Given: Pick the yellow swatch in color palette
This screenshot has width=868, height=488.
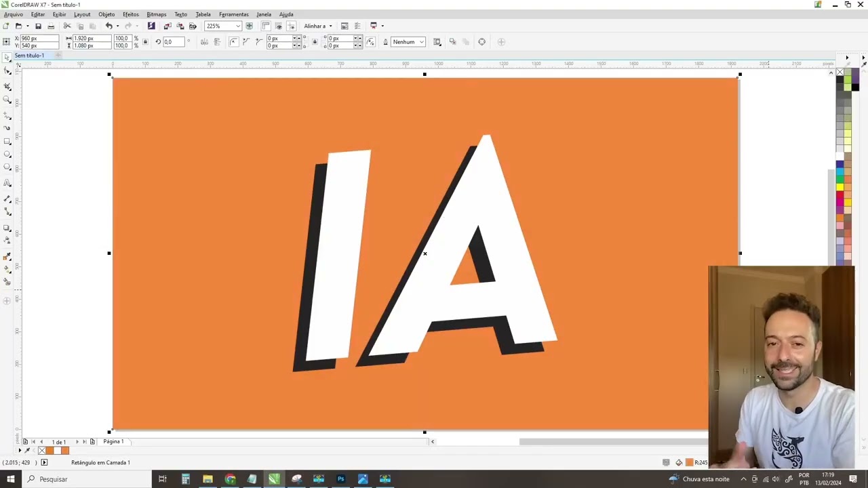Looking at the screenshot, I should 840,187.
